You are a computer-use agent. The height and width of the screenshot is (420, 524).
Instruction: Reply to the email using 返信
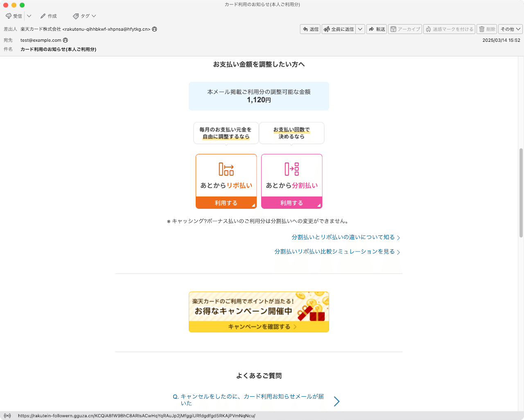310,29
